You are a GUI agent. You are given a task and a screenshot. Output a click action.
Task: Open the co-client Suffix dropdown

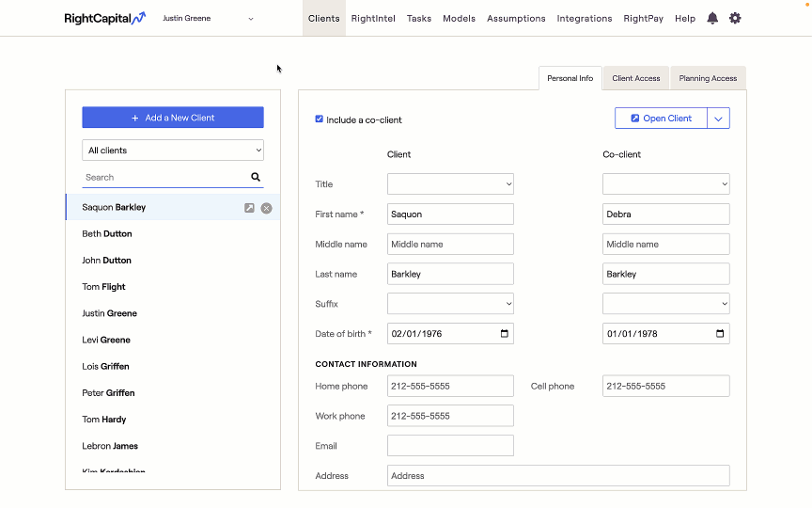(x=665, y=304)
